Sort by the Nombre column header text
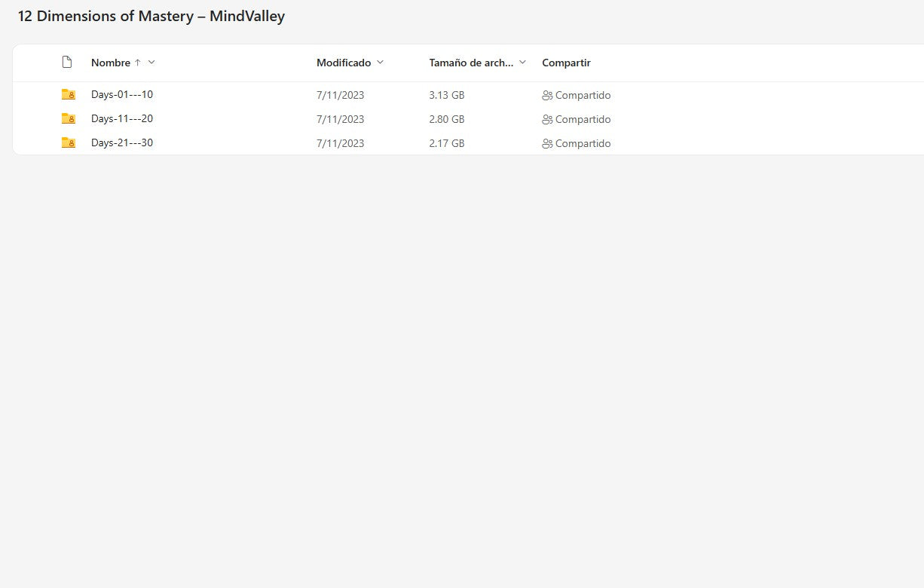This screenshot has height=588, width=924. [x=110, y=63]
